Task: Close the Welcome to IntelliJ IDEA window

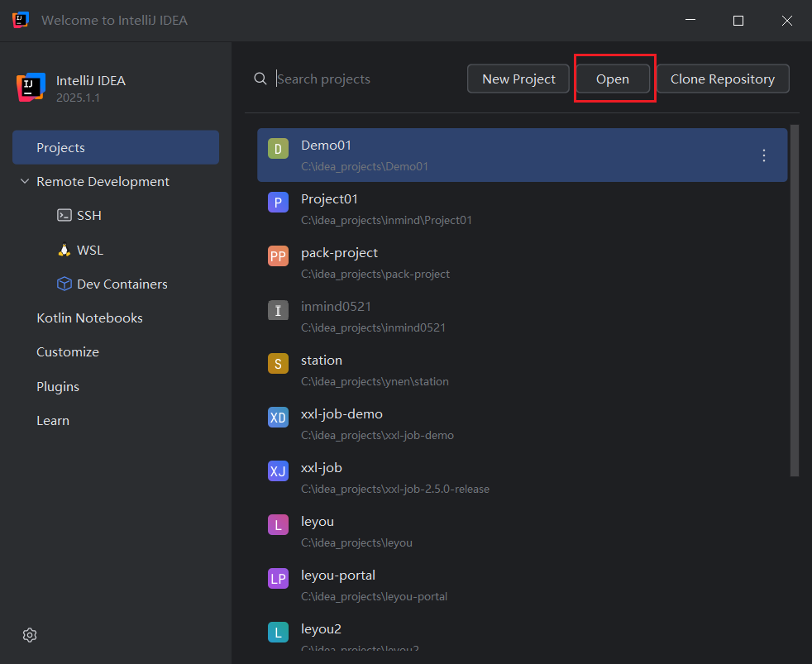Action: 787,20
